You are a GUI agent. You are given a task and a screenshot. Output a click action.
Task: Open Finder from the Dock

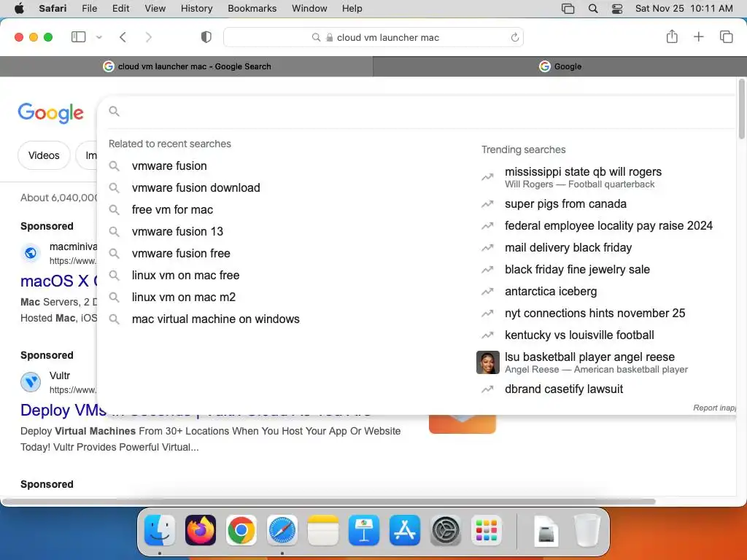pyautogui.click(x=160, y=530)
